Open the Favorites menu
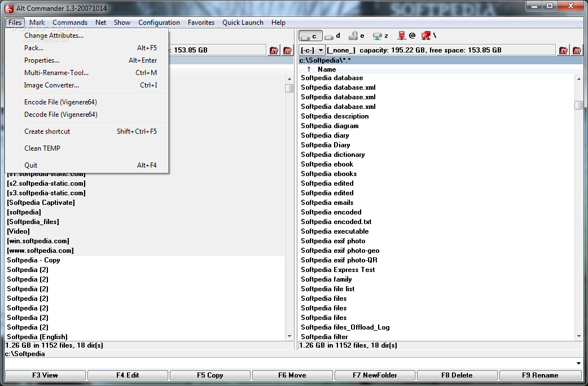Screen dimensions: 588x386 (201, 23)
